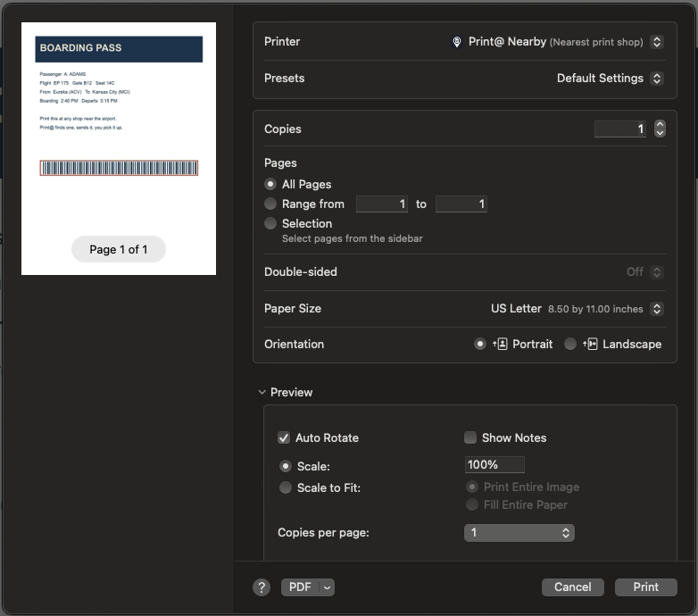Click the BOARDING PASS header in preview
This screenshot has height=616, width=698.
point(119,49)
